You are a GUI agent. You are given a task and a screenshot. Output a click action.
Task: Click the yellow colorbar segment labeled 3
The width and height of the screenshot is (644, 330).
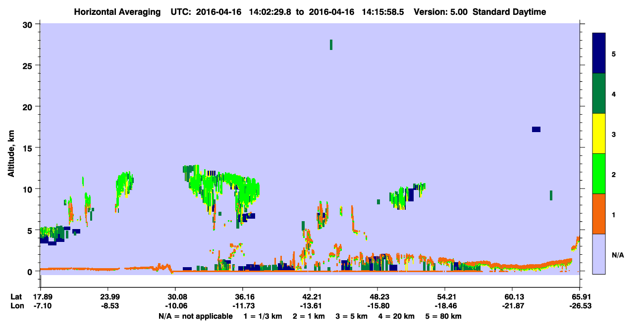[599, 134]
